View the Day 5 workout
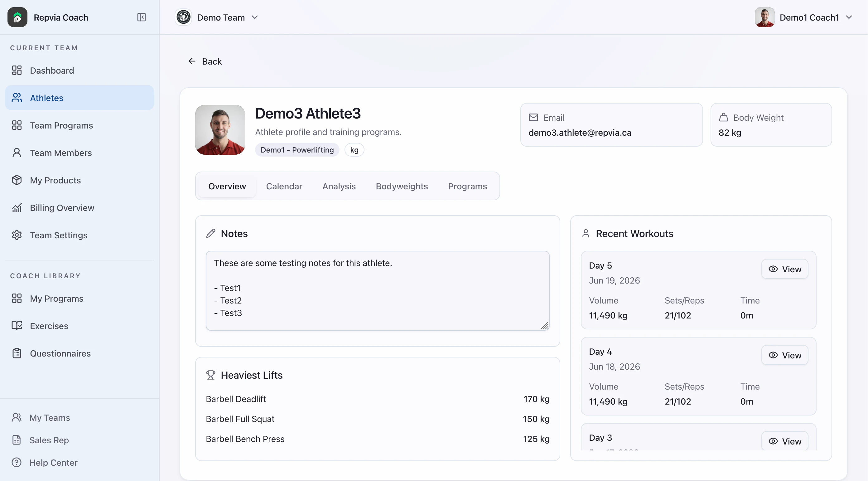 pyautogui.click(x=785, y=269)
